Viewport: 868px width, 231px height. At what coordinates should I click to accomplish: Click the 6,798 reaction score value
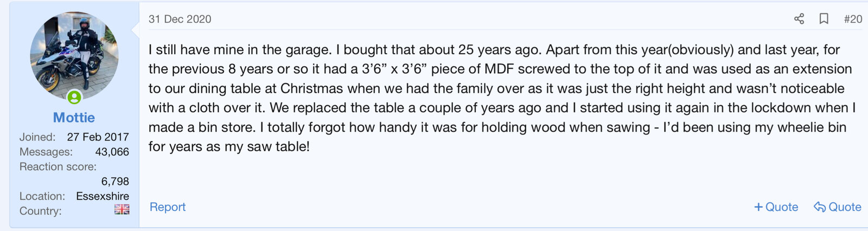(115, 181)
